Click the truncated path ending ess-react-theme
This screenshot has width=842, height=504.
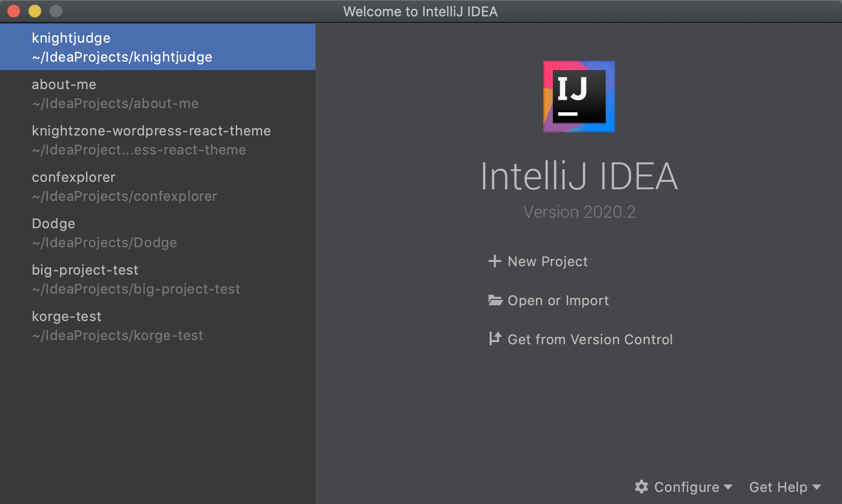(139, 150)
